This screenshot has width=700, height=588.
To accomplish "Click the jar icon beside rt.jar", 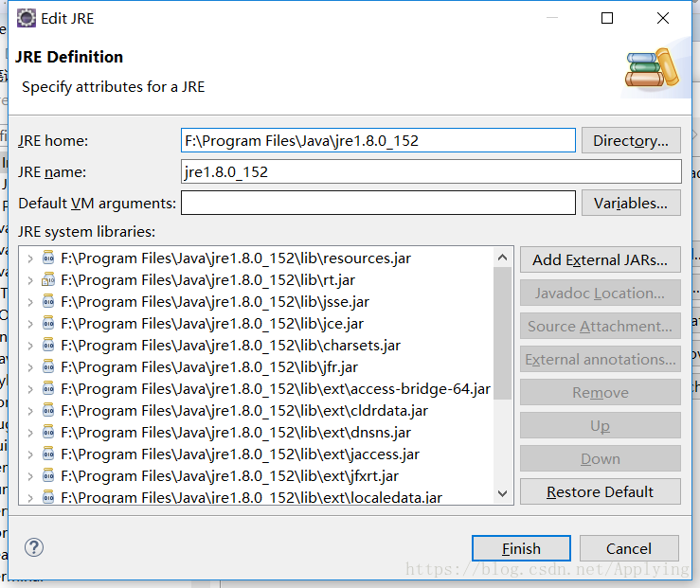I will point(48,280).
